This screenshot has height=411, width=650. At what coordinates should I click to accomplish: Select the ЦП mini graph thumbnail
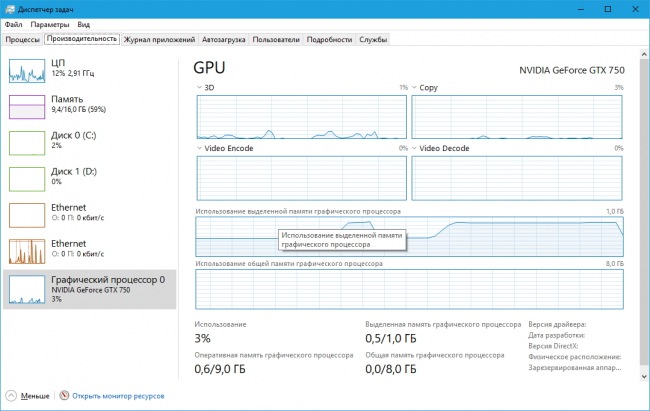click(27, 71)
